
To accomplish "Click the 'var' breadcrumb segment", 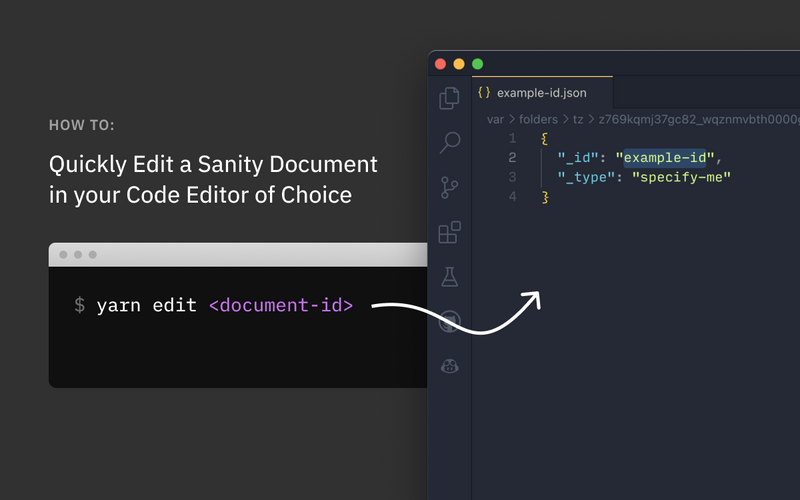I will click(x=495, y=119).
